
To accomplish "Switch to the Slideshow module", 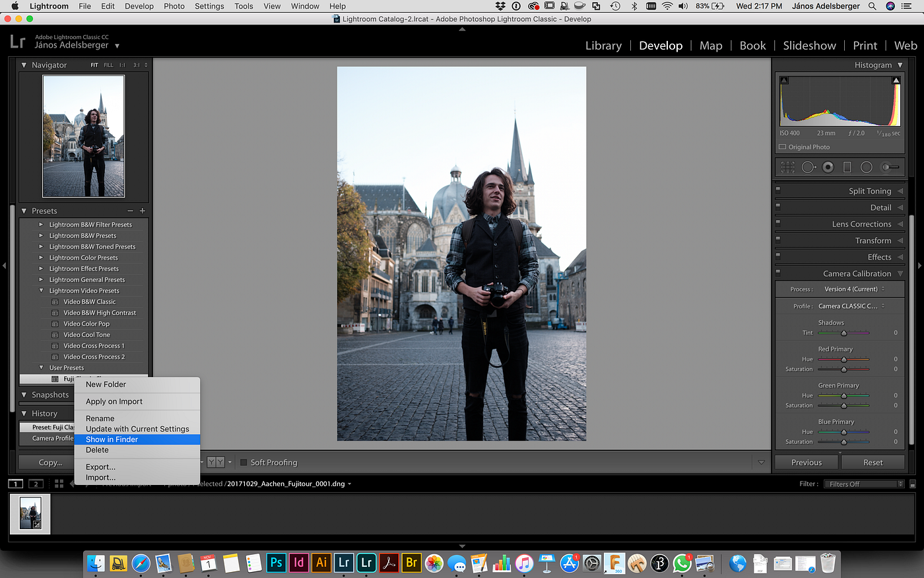I will 809,46.
